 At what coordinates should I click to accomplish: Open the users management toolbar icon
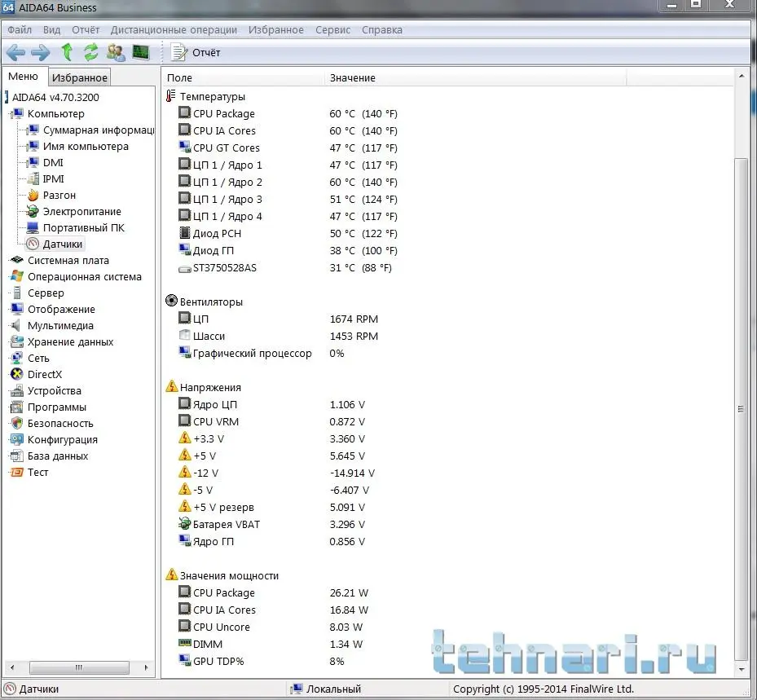pos(116,52)
